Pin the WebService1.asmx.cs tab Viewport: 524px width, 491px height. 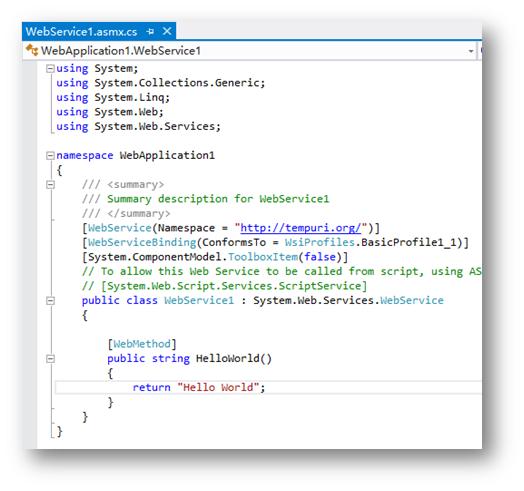click(x=150, y=31)
